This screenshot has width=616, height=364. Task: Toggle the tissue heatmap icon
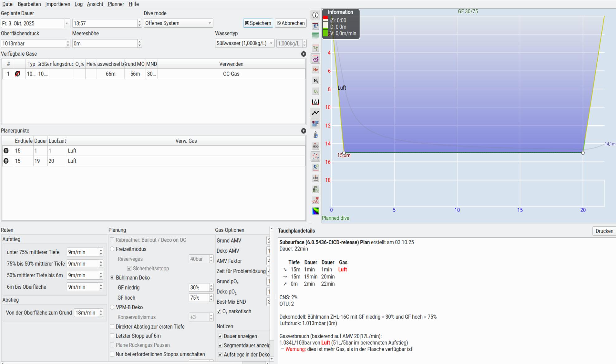tap(315, 211)
